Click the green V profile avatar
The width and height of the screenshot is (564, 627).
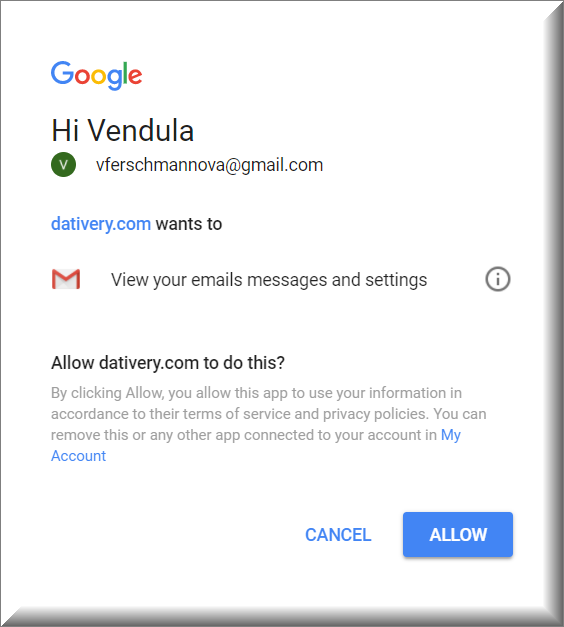coord(63,164)
